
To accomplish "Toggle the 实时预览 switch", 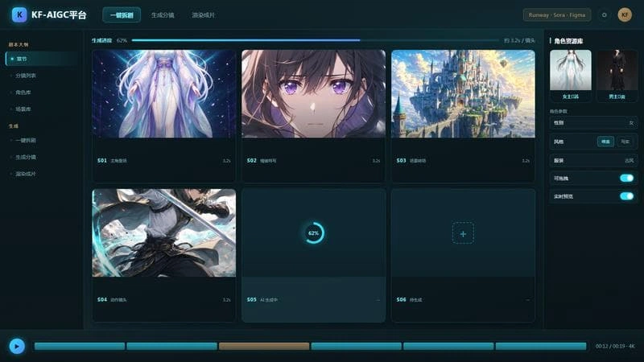I will pos(627,196).
